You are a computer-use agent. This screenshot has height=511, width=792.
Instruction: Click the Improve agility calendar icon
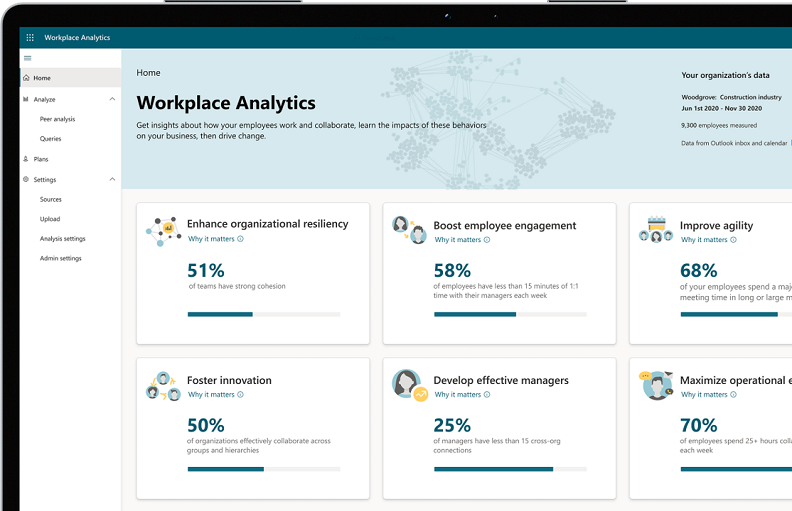pos(656,229)
